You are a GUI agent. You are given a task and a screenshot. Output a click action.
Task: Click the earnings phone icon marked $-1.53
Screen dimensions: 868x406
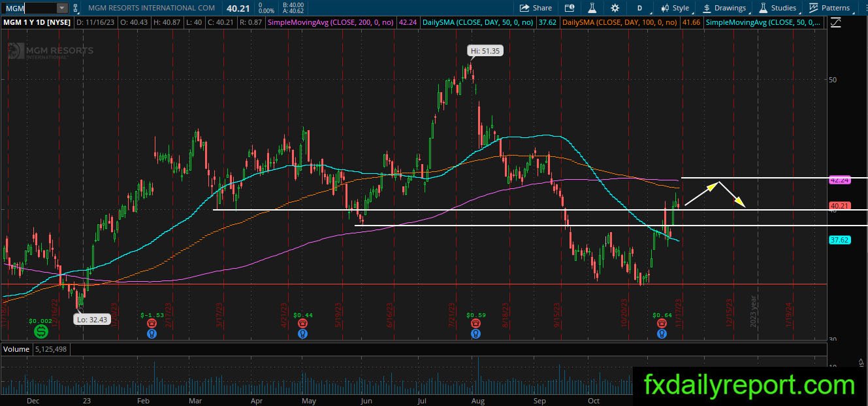click(152, 323)
